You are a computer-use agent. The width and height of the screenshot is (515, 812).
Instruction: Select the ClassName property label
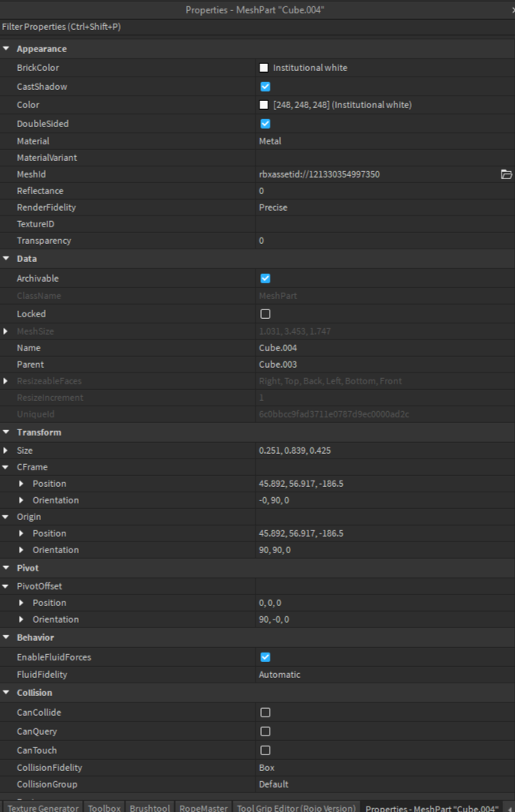tap(39, 296)
